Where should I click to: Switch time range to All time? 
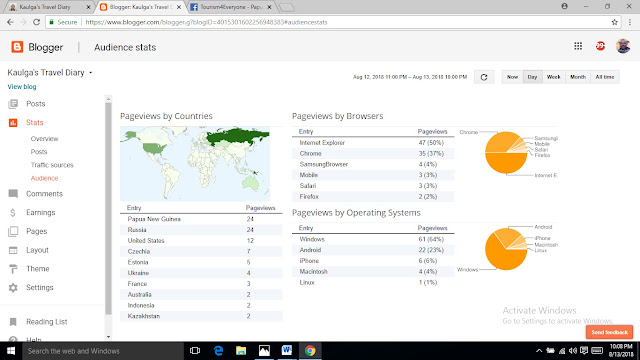(605, 77)
